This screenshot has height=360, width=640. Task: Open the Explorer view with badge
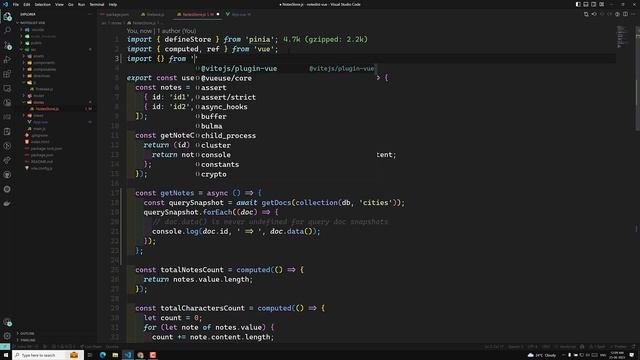7,17
